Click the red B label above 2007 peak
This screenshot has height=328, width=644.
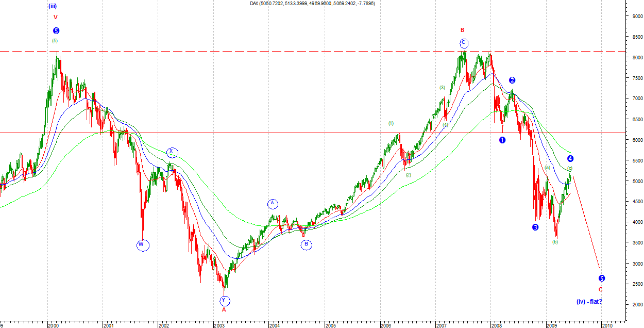click(x=463, y=30)
